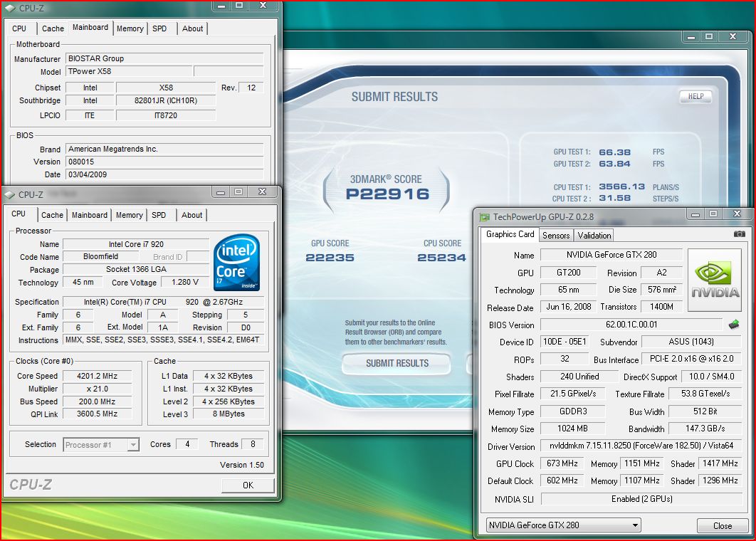Image resolution: width=756 pixels, height=541 pixels.
Task: Click the GPU-Z title bar app icon
Action: 485,217
